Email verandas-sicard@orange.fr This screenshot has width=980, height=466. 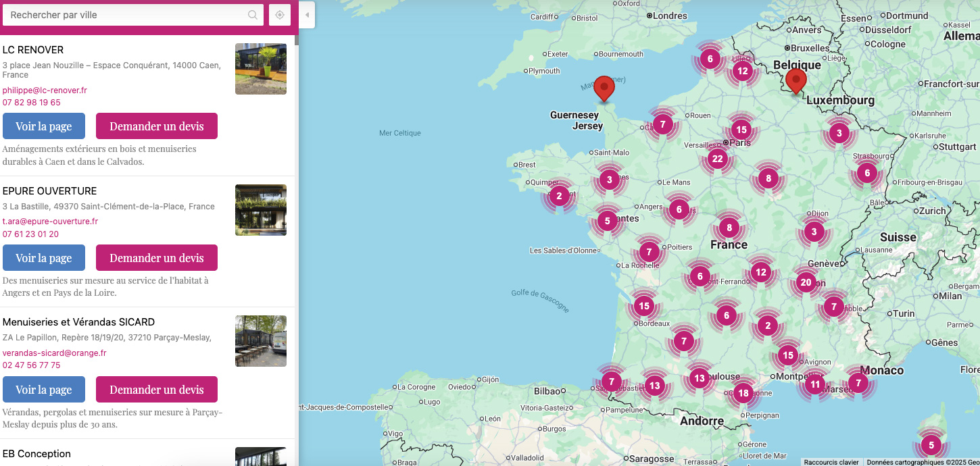(55, 353)
